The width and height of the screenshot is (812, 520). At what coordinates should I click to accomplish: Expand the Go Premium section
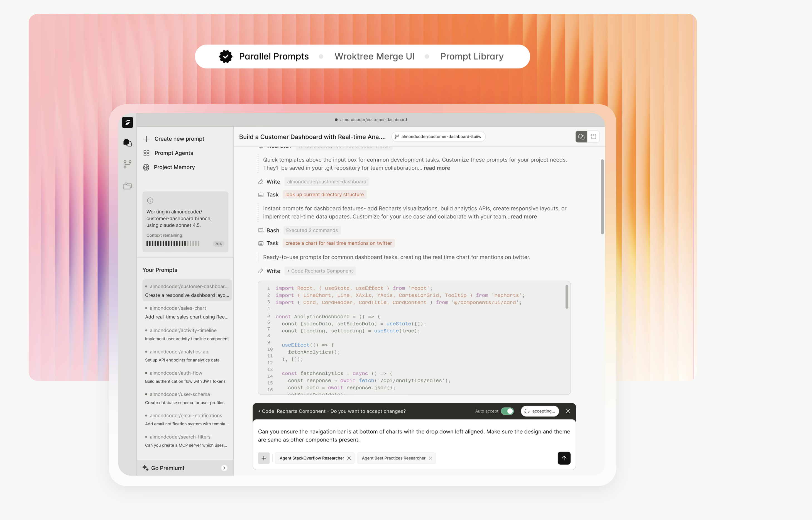tap(224, 468)
